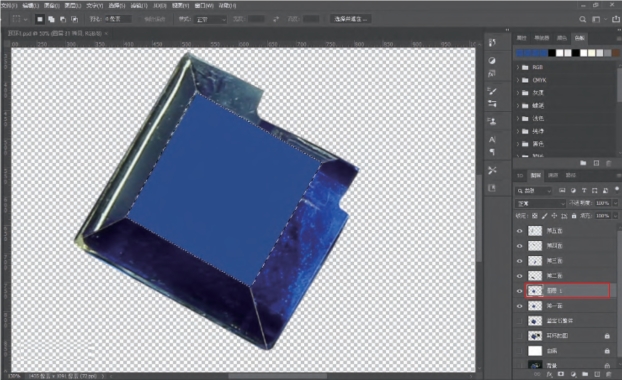This screenshot has height=380, width=622.
Task: Filter layers by type layer T icon
Action: (584, 190)
